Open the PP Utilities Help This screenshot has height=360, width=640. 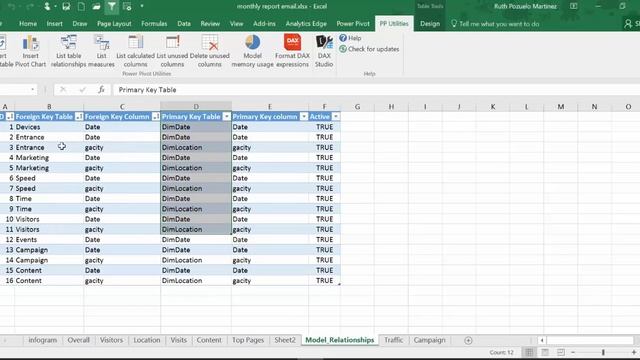click(350, 38)
